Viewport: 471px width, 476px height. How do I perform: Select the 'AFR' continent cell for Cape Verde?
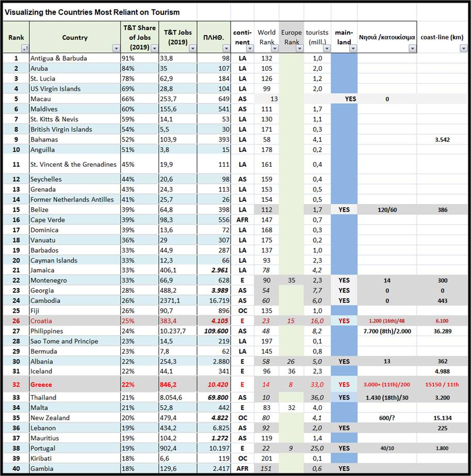point(242,220)
